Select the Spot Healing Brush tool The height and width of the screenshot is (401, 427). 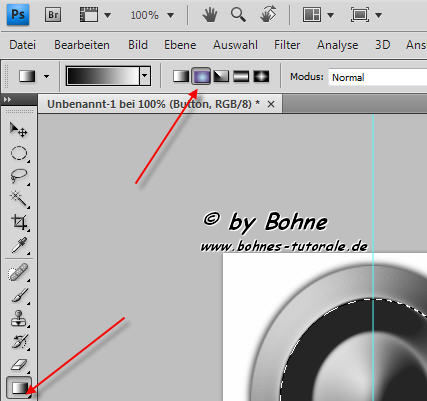tap(19, 272)
